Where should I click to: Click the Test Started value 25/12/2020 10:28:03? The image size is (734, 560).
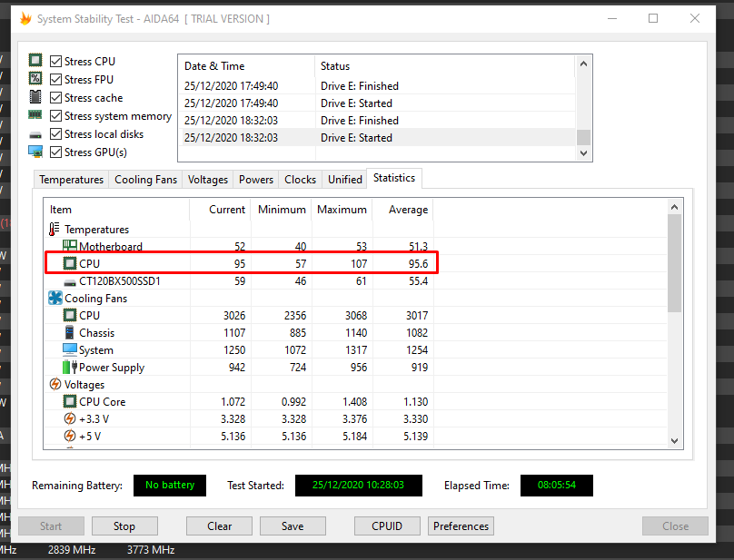(358, 486)
